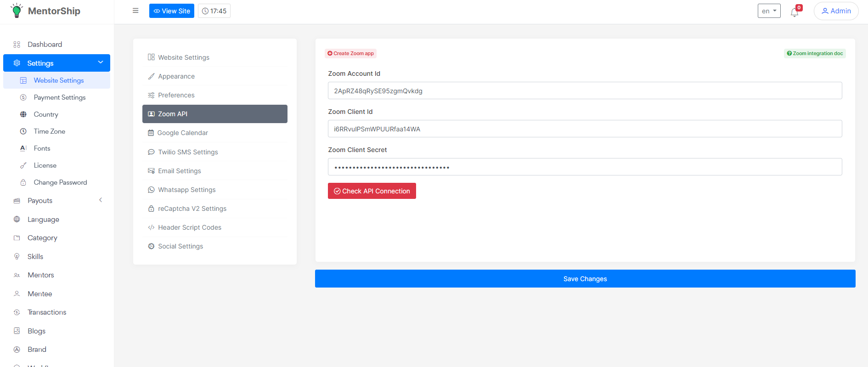Open the Google Calendar settings tab
This screenshot has width=868, height=367.
[182, 133]
